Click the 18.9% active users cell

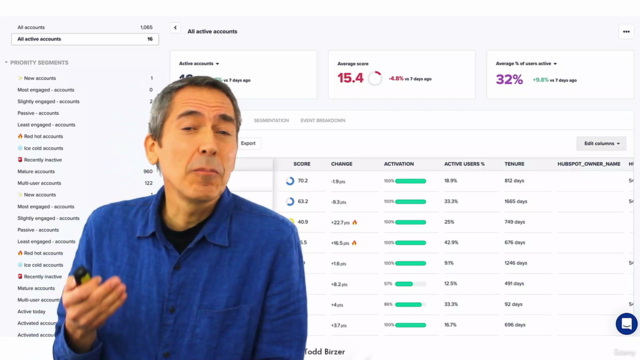coord(451,181)
